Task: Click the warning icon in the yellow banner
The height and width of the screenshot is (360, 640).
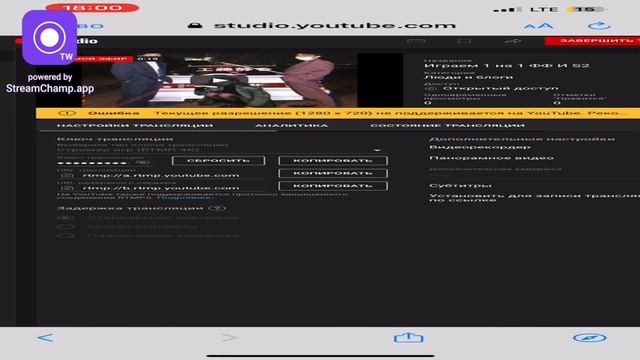Action: click(x=67, y=113)
